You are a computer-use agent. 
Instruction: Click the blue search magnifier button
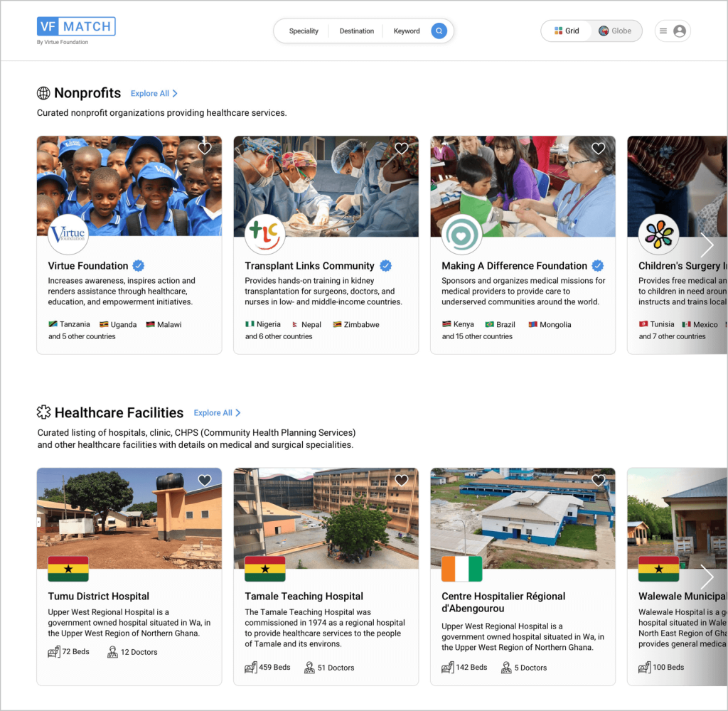click(x=439, y=31)
